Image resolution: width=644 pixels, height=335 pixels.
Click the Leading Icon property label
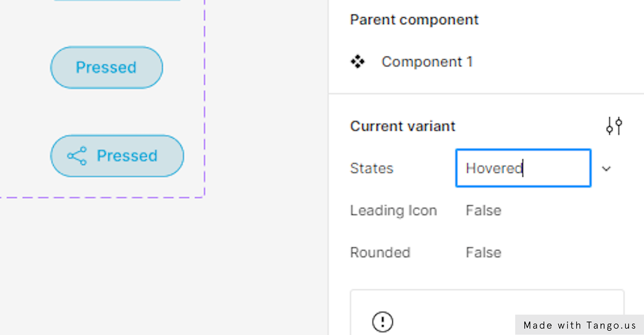393,210
